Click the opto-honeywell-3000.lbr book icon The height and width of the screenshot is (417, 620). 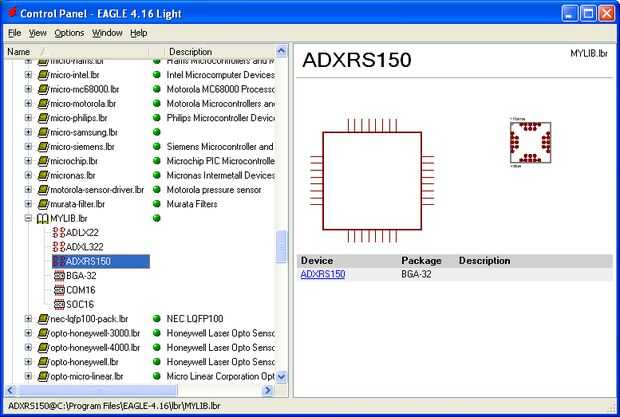click(x=43, y=333)
